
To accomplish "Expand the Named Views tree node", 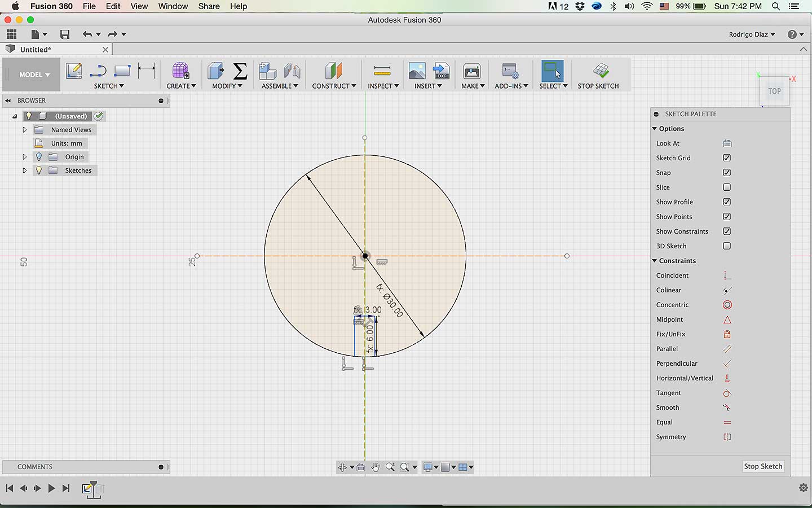I will point(24,130).
